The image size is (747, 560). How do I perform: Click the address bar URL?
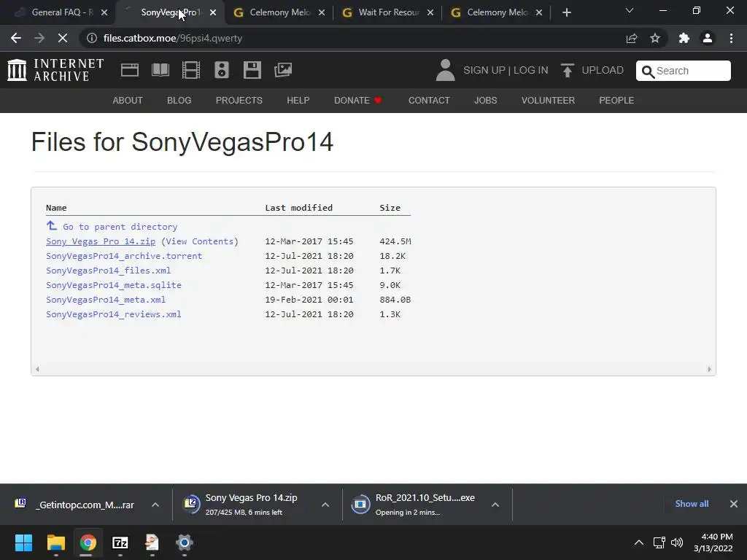tap(172, 38)
